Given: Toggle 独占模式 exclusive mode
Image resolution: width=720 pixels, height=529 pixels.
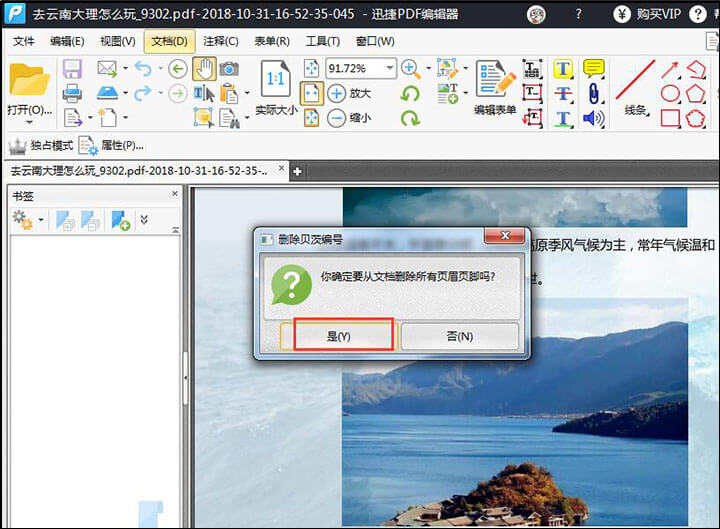Looking at the screenshot, I should click(x=38, y=145).
